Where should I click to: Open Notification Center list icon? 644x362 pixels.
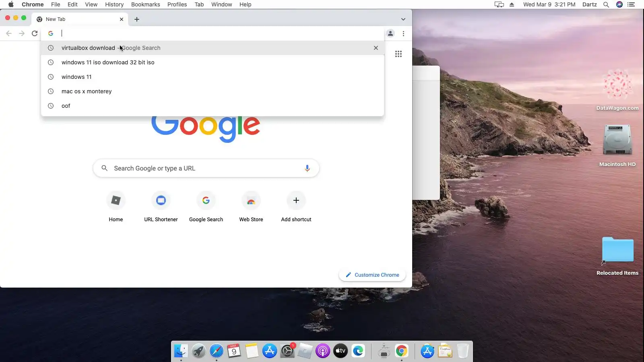632,4
